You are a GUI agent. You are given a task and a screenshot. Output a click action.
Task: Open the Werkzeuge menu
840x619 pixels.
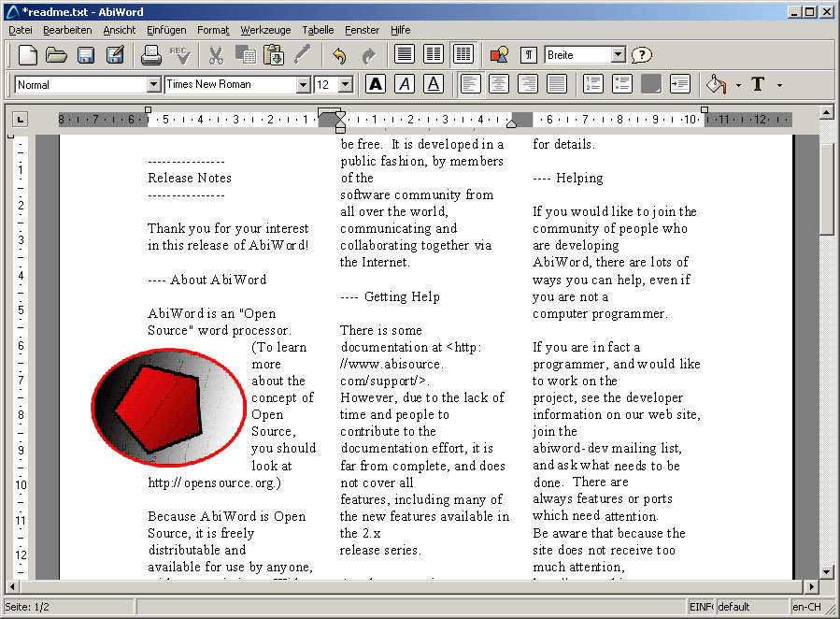[x=265, y=30]
